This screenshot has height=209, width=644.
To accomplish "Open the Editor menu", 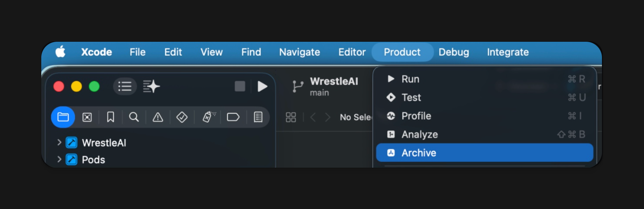I will click(x=352, y=52).
